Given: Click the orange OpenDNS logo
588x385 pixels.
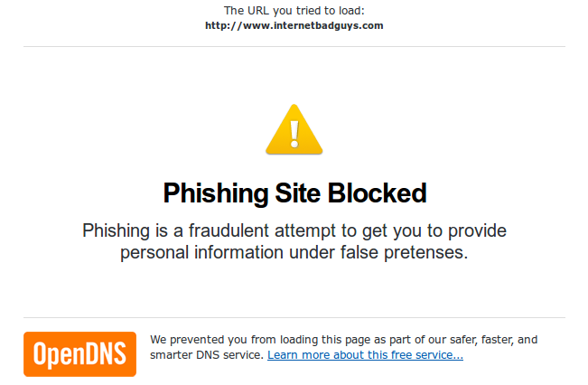Looking at the screenshot, I should click(79, 354).
